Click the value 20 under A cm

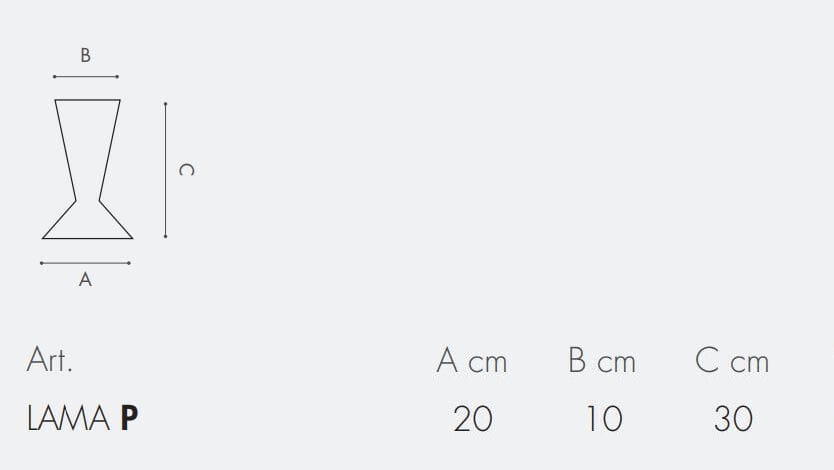[x=473, y=418]
